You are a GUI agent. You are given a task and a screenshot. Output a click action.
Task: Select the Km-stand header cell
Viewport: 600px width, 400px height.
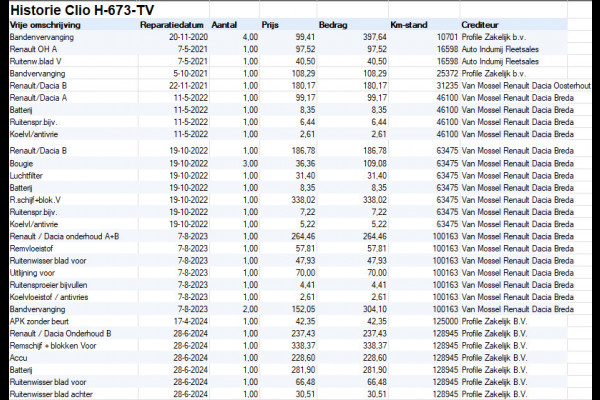(409, 25)
